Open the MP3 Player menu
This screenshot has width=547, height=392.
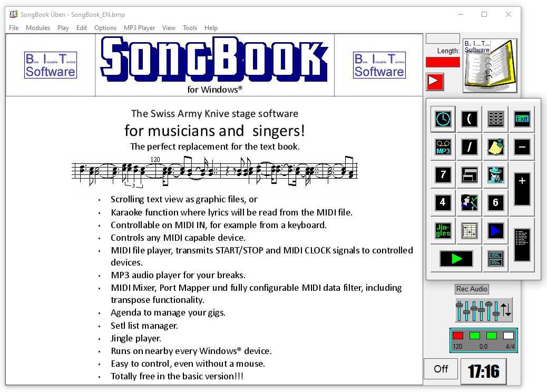point(139,27)
